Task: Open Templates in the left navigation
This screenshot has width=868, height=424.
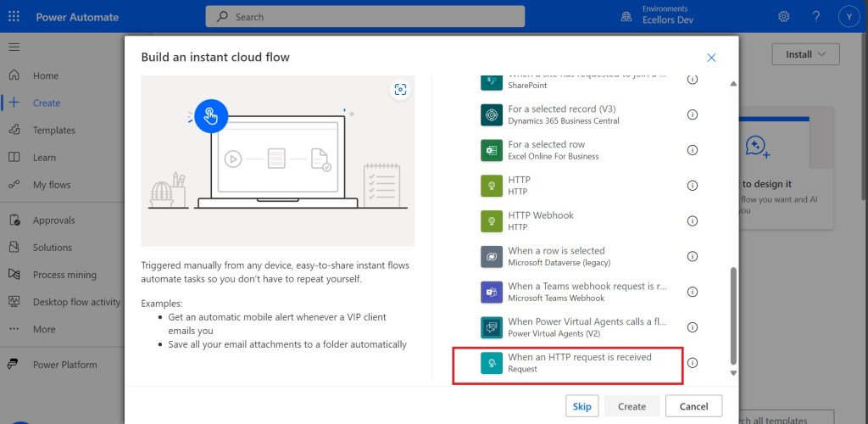Action: coord(53,130)
